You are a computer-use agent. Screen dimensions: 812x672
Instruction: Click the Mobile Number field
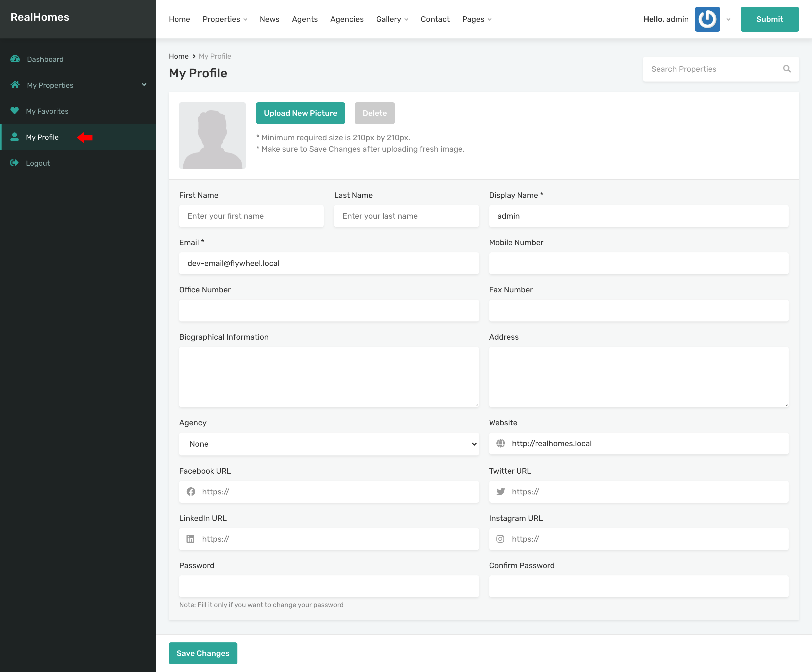coord(639,263)
